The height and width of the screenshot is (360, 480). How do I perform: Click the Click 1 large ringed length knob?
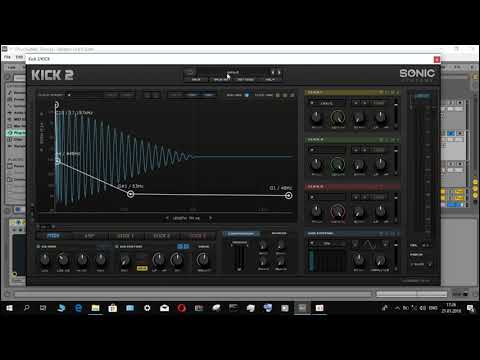point(338,117)
